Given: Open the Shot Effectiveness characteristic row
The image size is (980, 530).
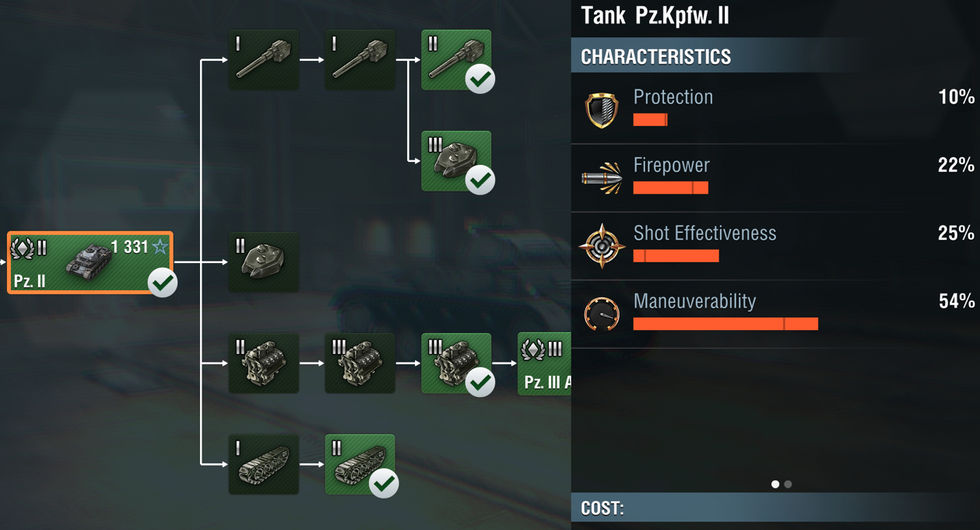Looking at the screenshot, I should [x=775, y=246].
